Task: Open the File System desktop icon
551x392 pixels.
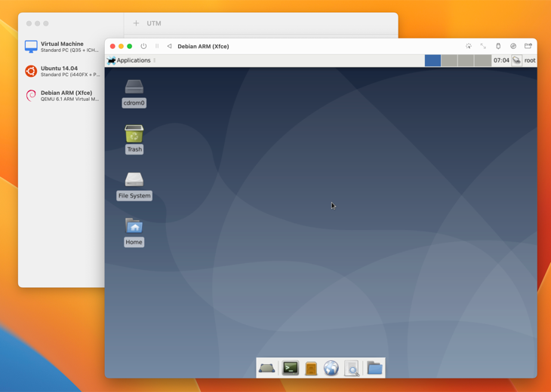Action: pyautogui.click(x=134, y=180)
